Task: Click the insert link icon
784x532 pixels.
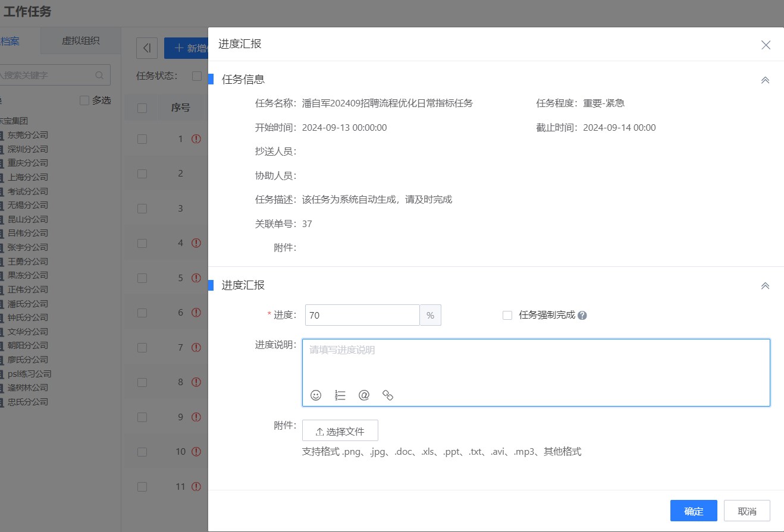Action: pyautogui.click(x=388, y=395)
